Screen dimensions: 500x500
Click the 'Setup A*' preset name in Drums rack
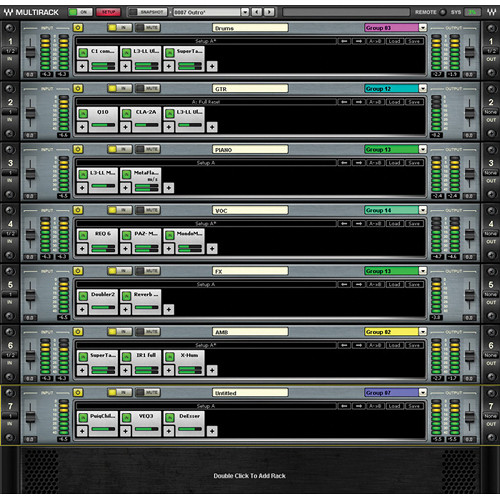205,41
